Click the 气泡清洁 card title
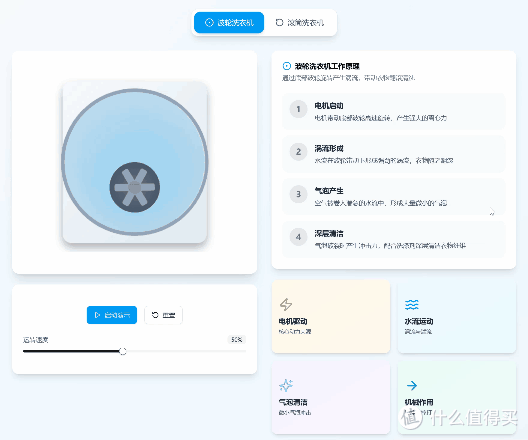Viewport: 528px width, 440px height. pyautogui.click(x=293, y=402)
